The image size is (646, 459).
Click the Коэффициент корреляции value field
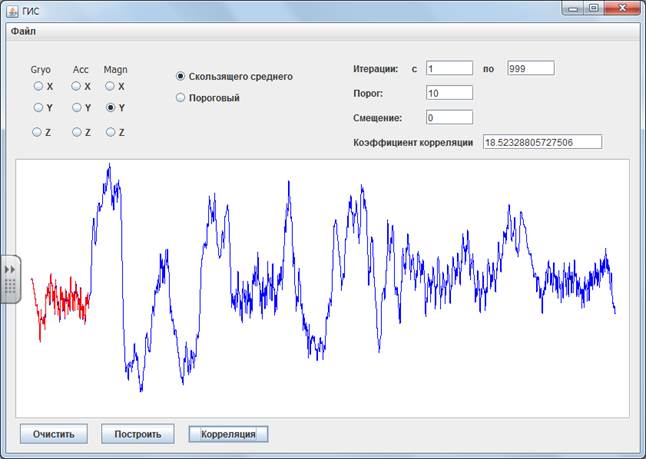(x=541, y=142)
